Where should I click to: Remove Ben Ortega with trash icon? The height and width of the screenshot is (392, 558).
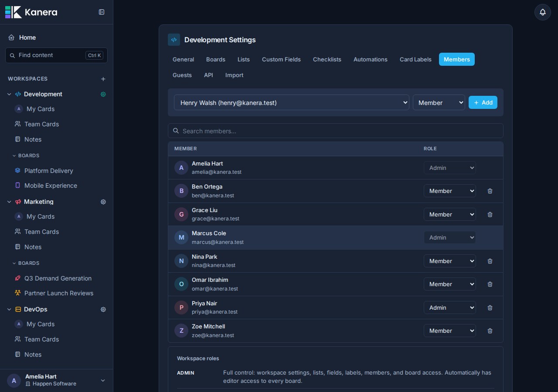[490, 191]
